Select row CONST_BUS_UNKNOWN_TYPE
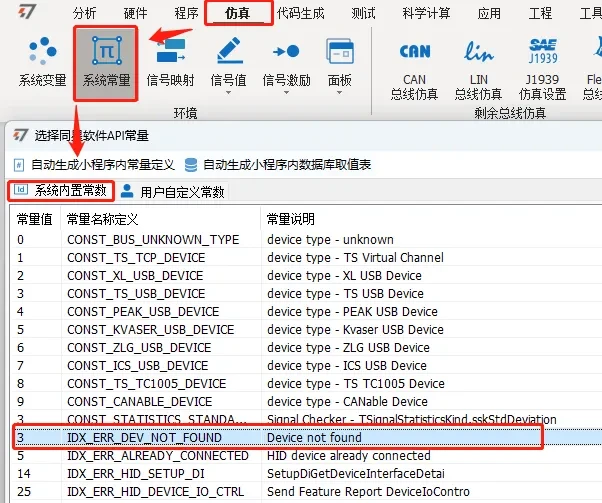This screenshot has height=503, width=602. click(x=306, y=240)
